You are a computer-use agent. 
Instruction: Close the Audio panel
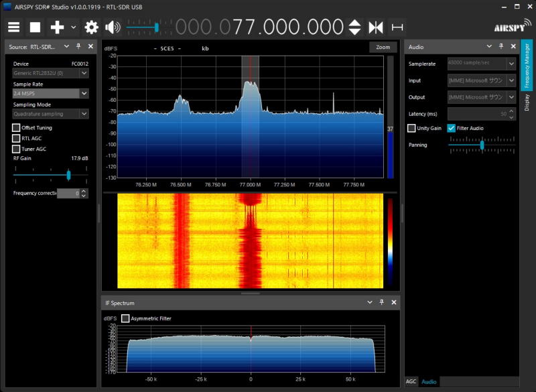[x=513, y=46]
